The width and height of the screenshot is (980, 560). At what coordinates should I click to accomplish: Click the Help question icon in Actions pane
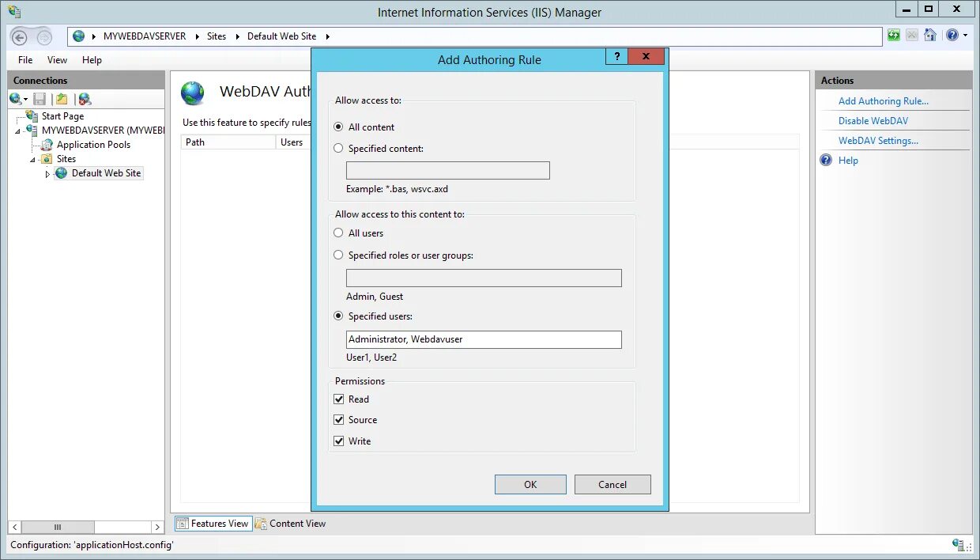(x=827, y=160)
